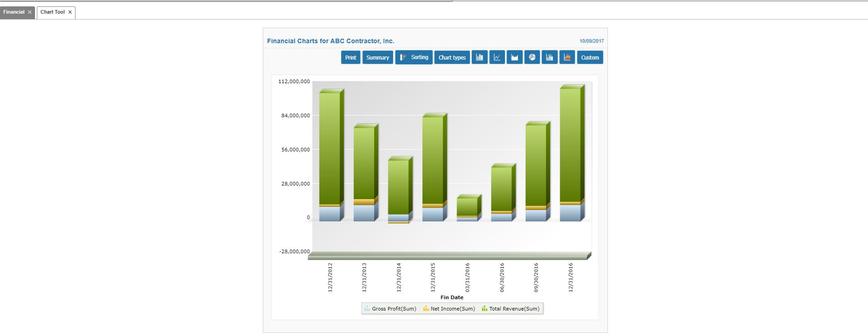Viewport: 868px width, 336px height.
Task: Select the bar chart type icon
Action: 479,57
